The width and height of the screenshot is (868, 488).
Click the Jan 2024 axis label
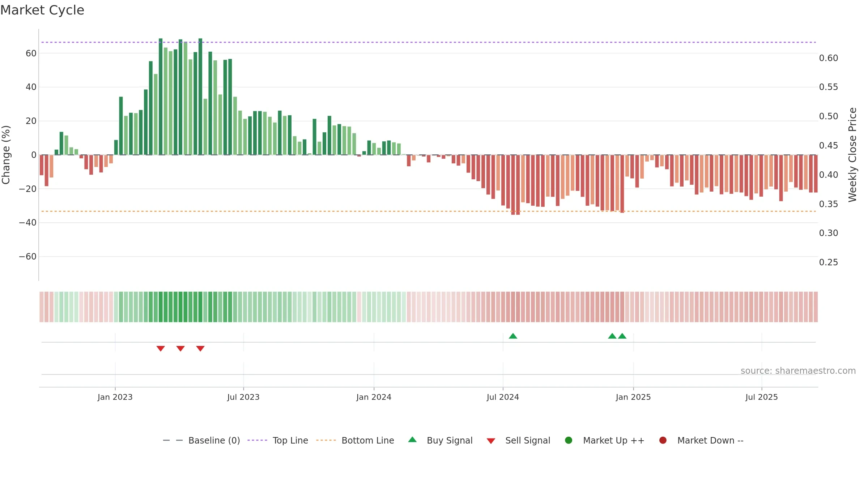[x=374, y=397]
